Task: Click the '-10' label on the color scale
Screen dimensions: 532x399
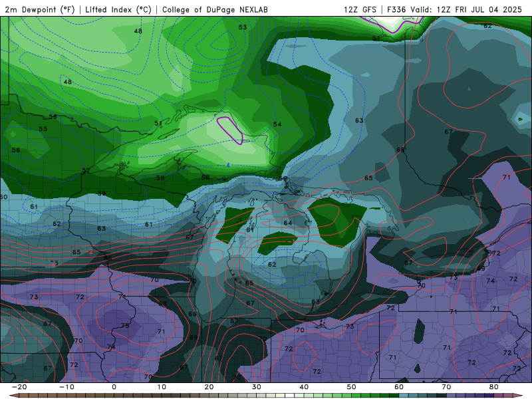Action: [x=66, y=387]
